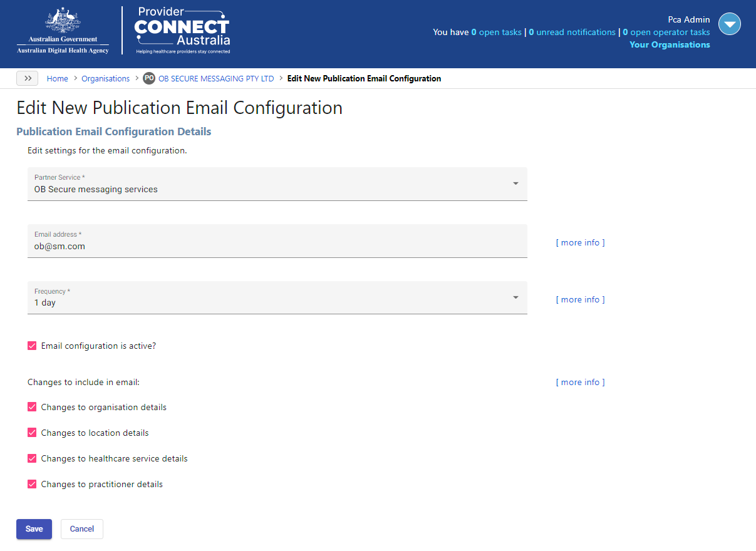Screen dimensions: 756x551
Task: Open OB SECURE MESSAGING PTY LTD breadcrumb
Action: [x=216, y=78]
